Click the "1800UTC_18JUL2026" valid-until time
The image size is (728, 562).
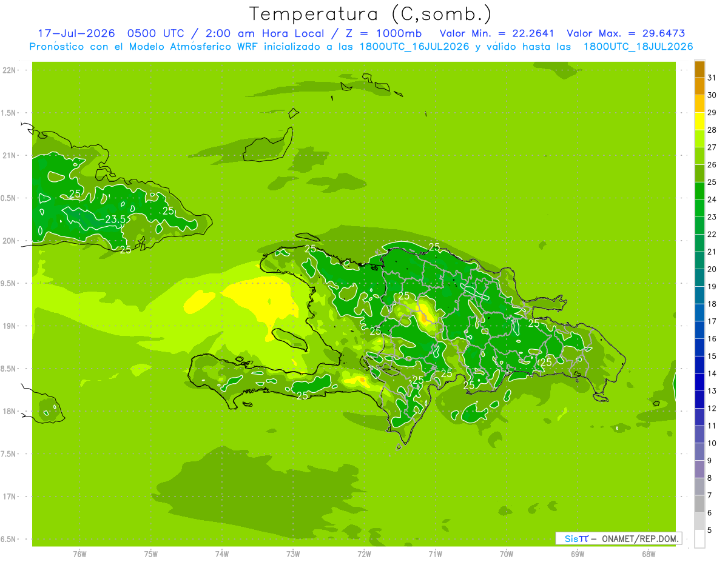pyautogui.click(x=638, y=47)
